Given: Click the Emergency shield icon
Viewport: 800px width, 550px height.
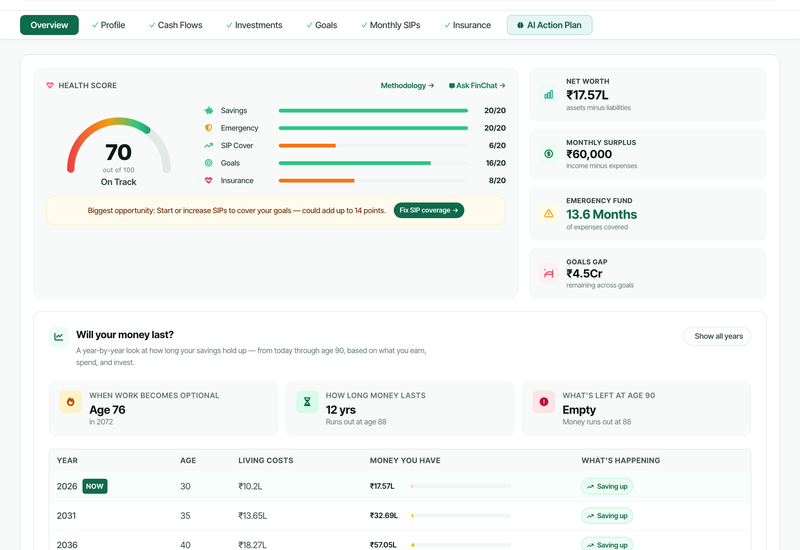Looking at the screenshot, I should tap(209, 128).
